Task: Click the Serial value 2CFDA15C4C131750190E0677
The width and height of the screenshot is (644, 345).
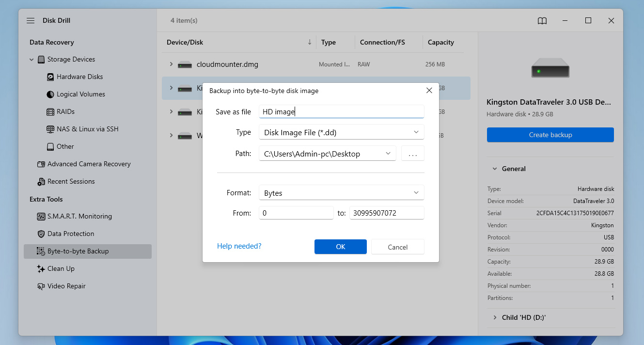Action: [x=575, y=213]
